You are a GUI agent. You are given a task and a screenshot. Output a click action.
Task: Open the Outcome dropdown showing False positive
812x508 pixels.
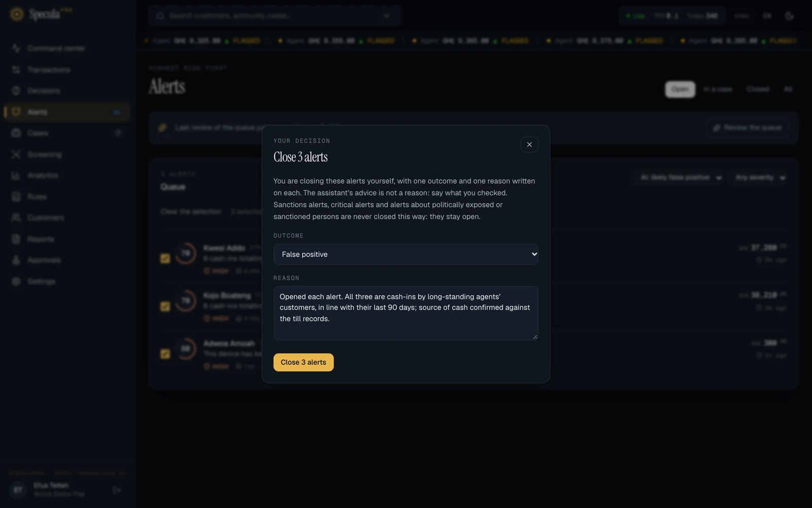tap(405, 255)
